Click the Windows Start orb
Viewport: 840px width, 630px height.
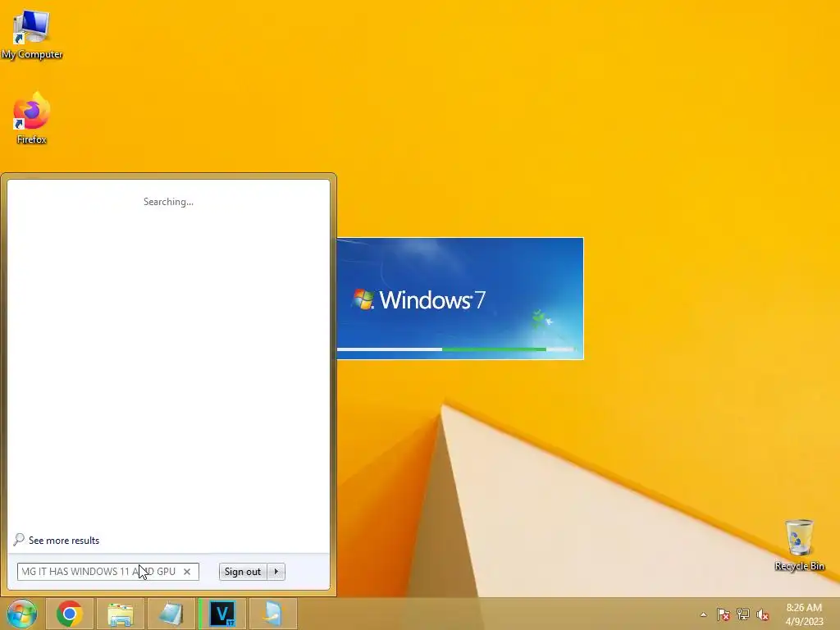coord(22,614)
